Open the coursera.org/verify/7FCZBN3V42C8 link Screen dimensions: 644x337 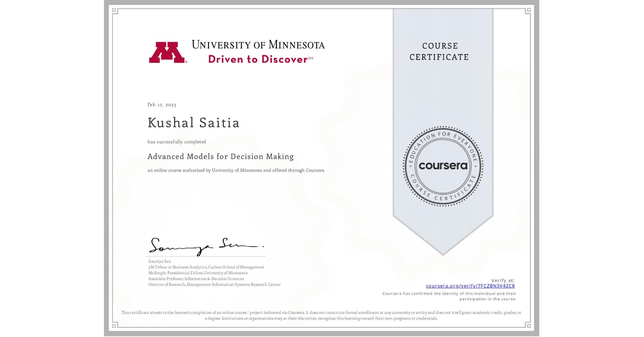click(x=470, y=287)
